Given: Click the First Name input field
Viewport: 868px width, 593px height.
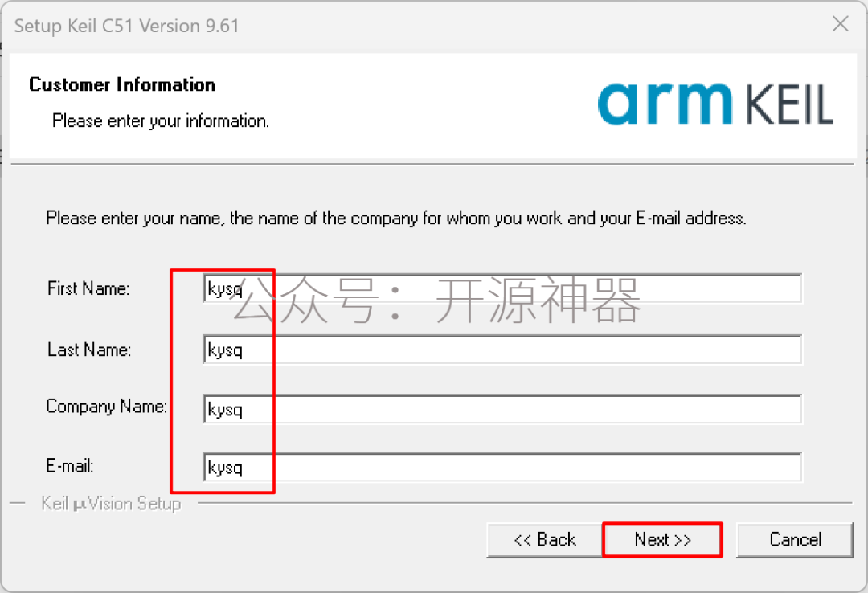Looking at the screenshot, I should coord(502,288).
